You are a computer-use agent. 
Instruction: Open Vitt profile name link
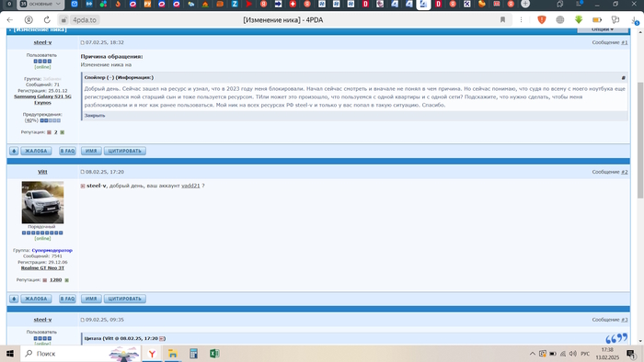point(42,172)
